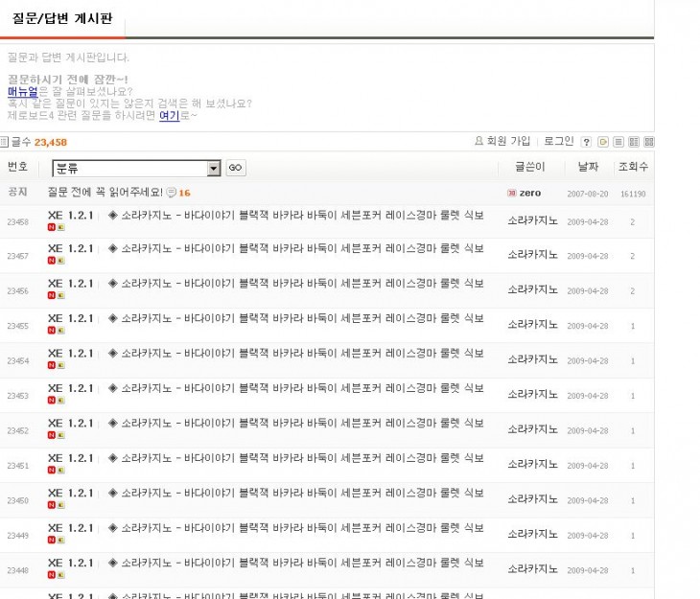The width and height of the screenshot is (700, 599).
Task: Switch to gallery grid view icon
Action: (x=648, y=142)
